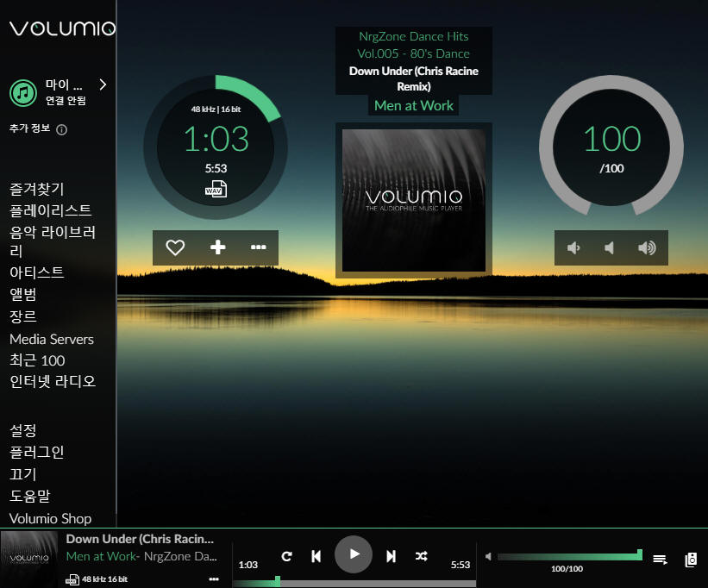Click the 48 kHz 16 bit label in the bottom bar
Viewport: 708px width, 588px height.
(104, 579)
